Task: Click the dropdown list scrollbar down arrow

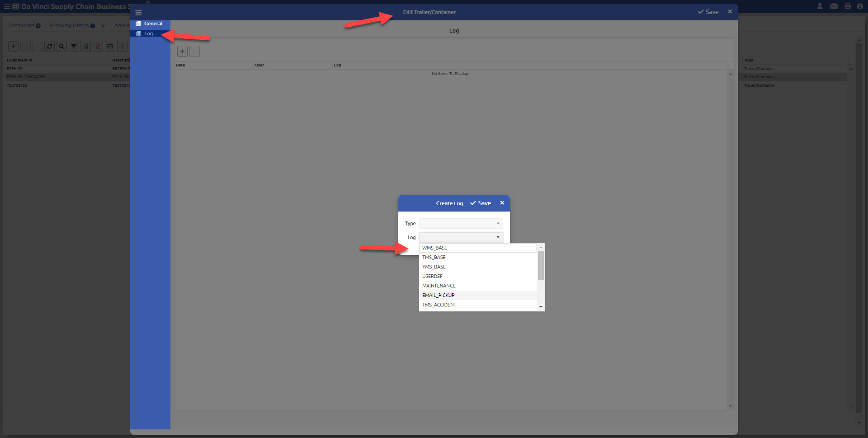Action: click(541, 307)
